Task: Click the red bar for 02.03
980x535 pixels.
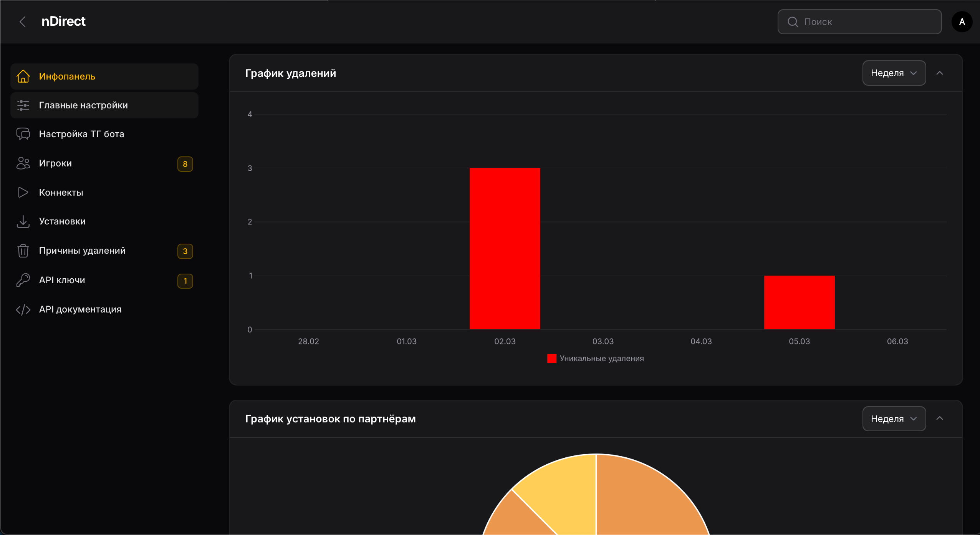Action: point(505,248)
